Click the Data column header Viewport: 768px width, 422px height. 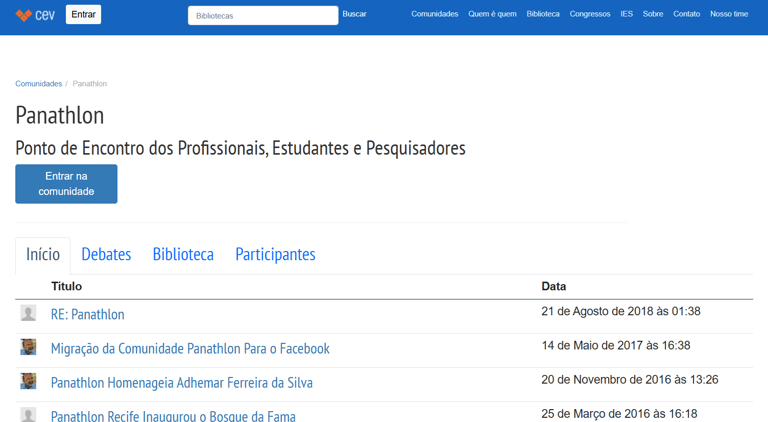[x=553, y=286]
